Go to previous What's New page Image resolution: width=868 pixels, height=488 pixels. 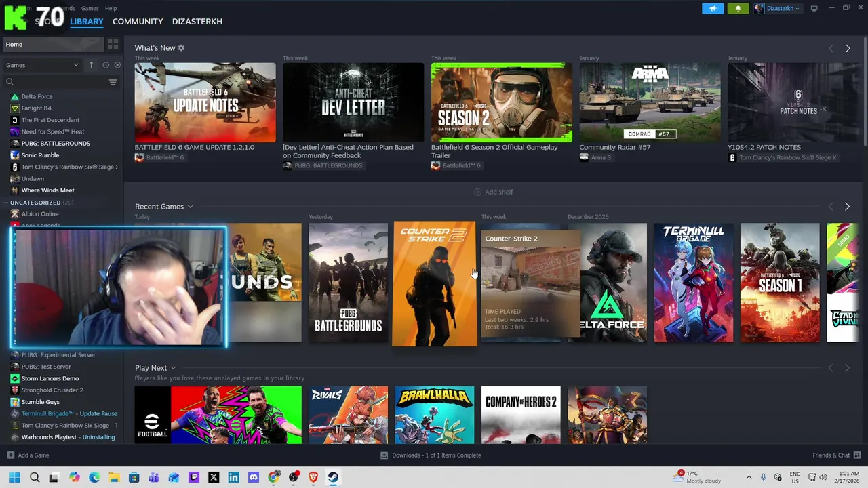tap(831, 49)
